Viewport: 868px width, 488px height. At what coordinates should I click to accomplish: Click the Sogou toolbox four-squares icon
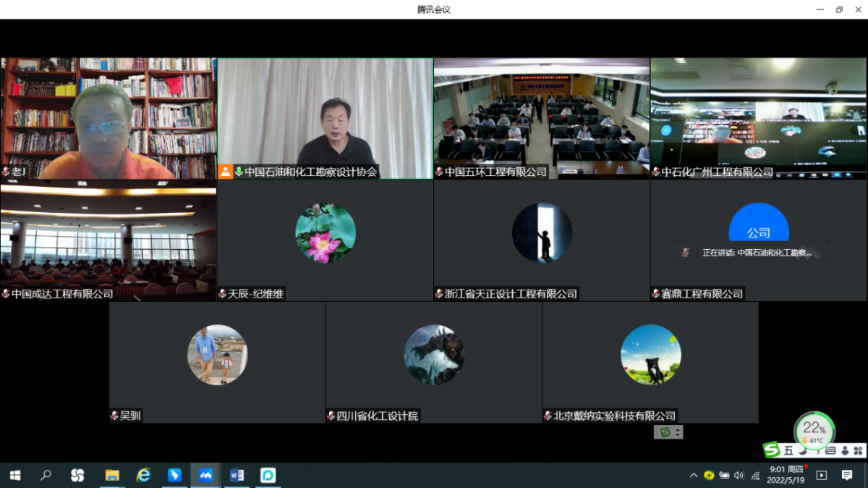(858, 450)
